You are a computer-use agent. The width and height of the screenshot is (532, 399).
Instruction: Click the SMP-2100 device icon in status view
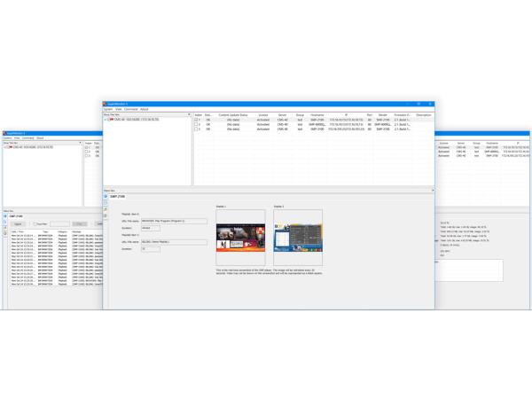[x=106, y=196]
